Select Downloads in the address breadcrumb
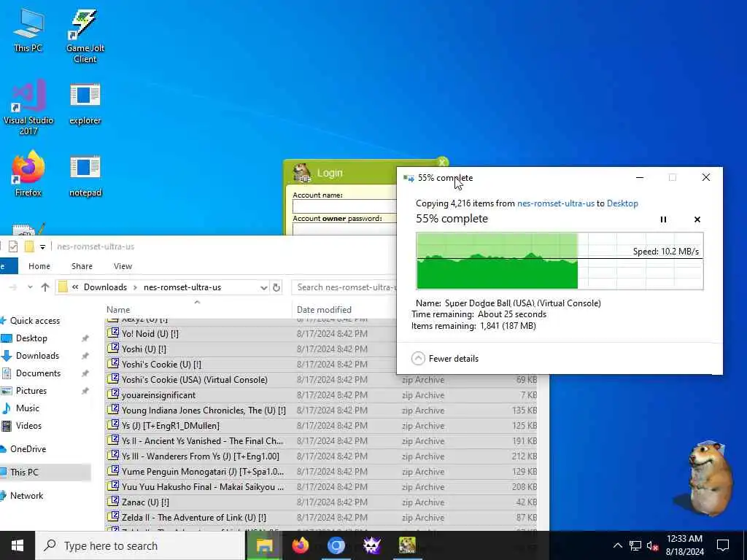The image size is (747, 560). pos(105,287)
